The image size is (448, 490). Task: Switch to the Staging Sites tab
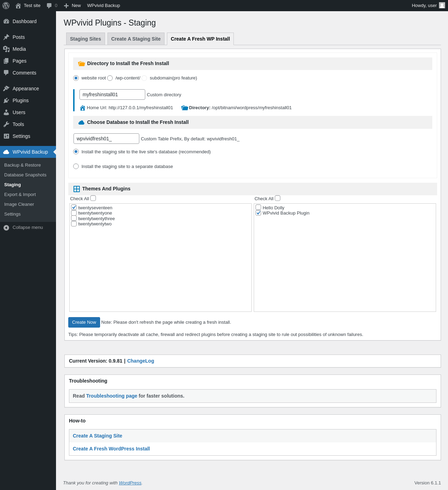(x=85, y=39)
